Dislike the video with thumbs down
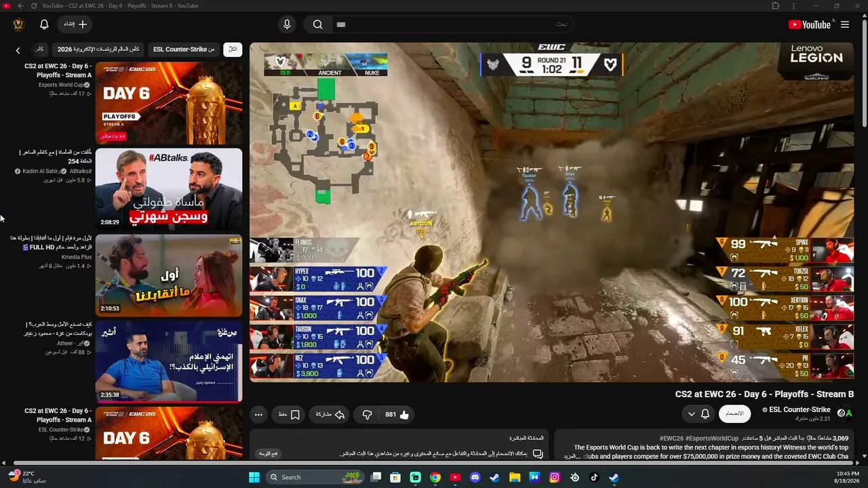 (367, 414)
